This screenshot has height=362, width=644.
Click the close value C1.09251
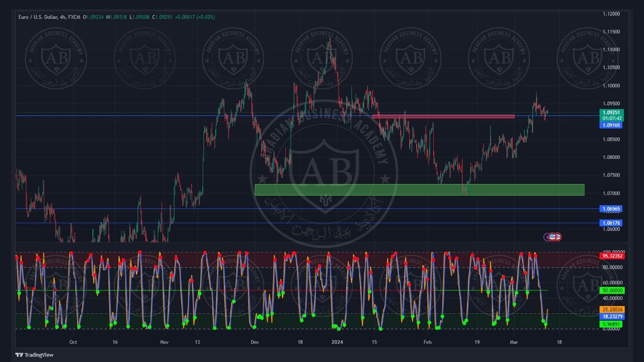[x=162, y=17]
